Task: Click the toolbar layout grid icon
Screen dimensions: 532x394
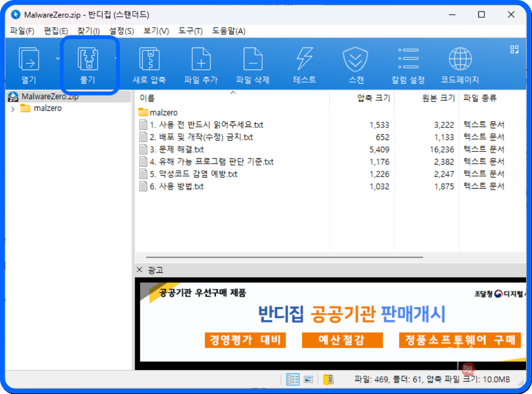Action: click(x=514, y=50)
